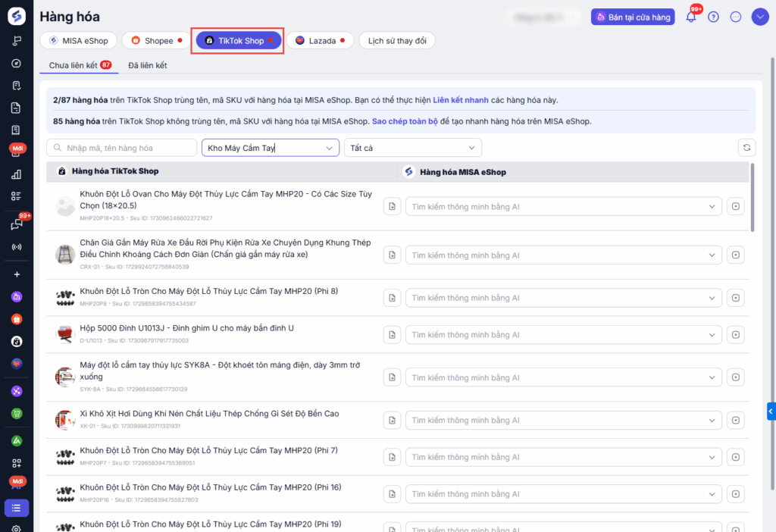Switch to the MISA eShop tab
Image resolution: width=776 pixels, height=532 pixels.
(78, 41)
